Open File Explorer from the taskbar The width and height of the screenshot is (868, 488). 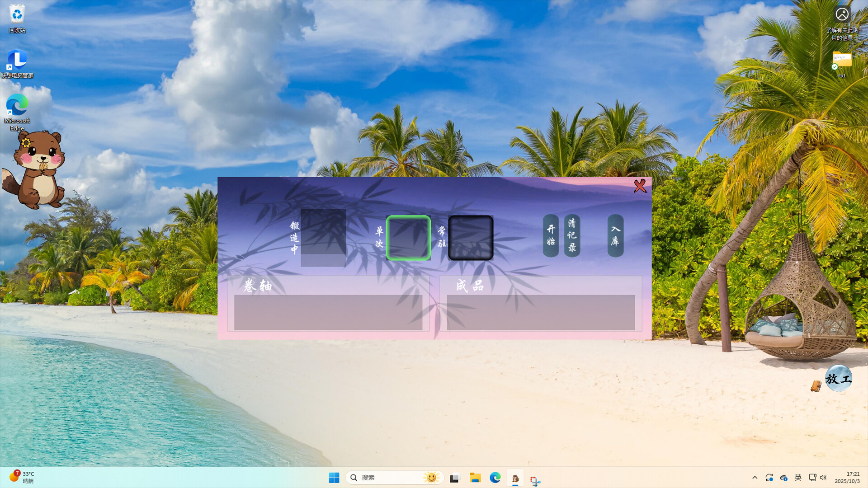[475, 477]
